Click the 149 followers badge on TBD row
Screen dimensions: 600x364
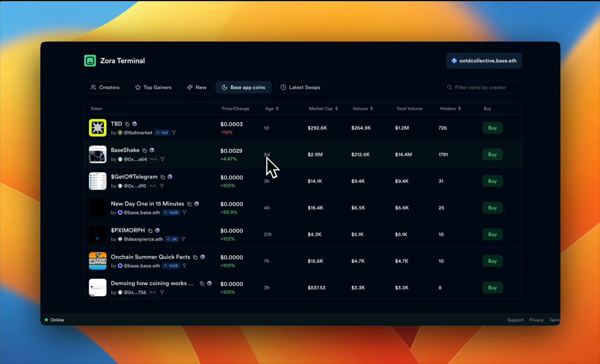(161, 132)
